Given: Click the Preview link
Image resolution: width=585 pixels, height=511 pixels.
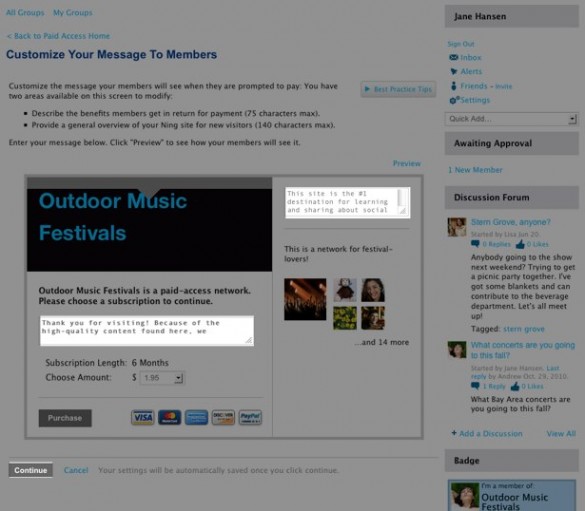Looking at the screenshot, I should point(407,163).
